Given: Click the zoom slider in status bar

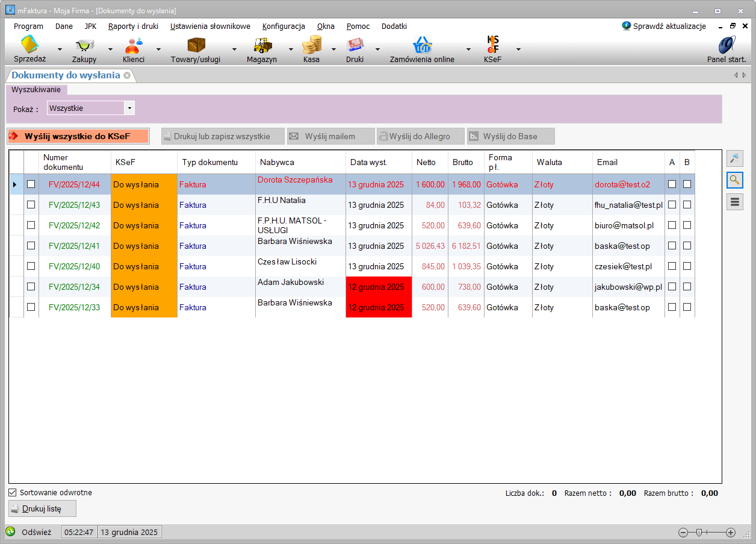Looking at the screenshot, I should [699, 533].
